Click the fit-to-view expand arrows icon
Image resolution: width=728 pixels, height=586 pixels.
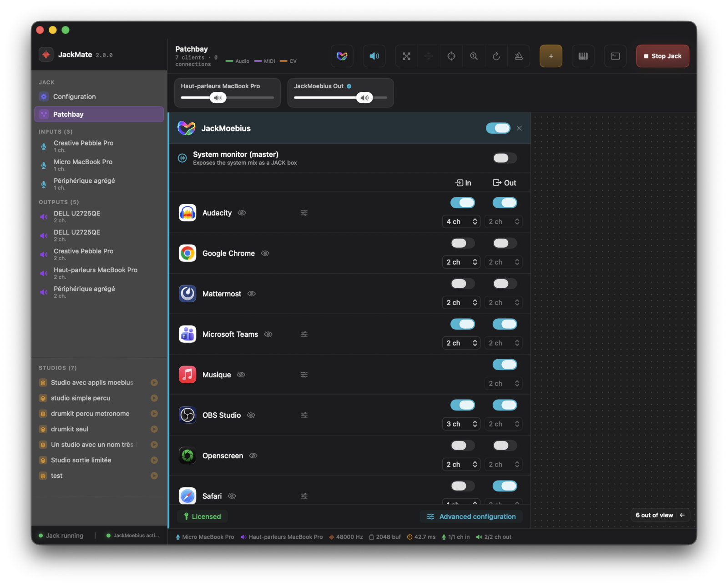[406, 56]
